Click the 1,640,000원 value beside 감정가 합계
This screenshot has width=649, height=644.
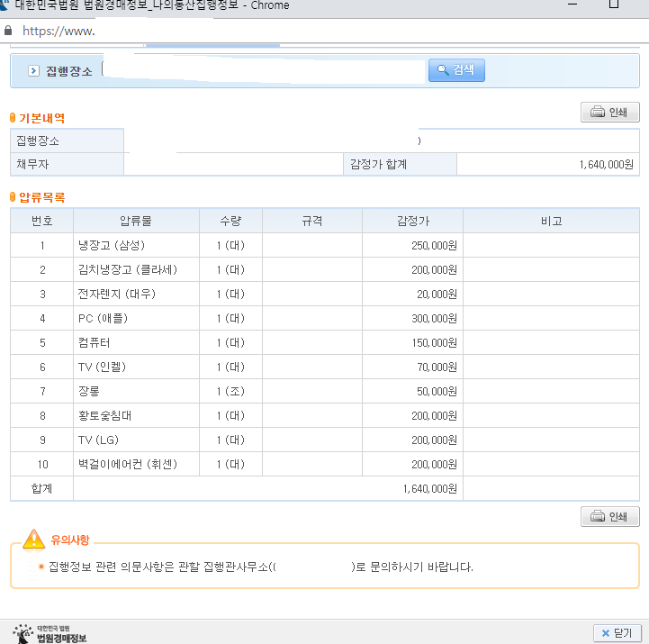click(x=606, y=165)
